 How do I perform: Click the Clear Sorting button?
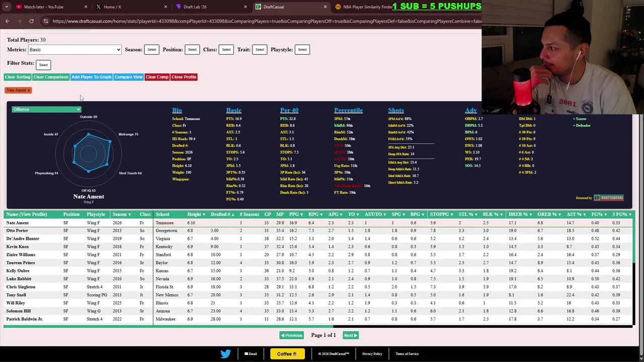(x=18, y=77)
